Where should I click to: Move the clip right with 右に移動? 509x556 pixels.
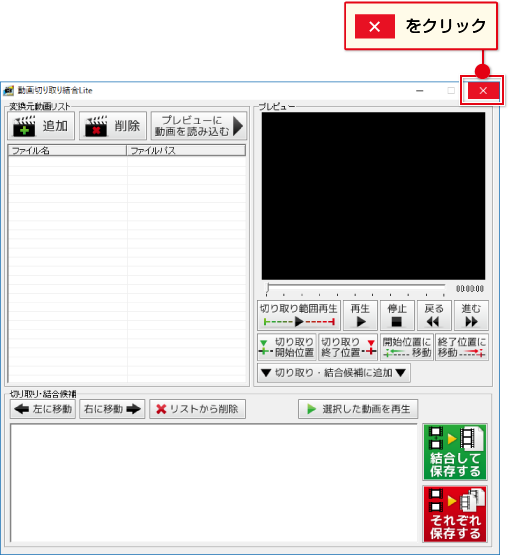[x=112, y=409]
